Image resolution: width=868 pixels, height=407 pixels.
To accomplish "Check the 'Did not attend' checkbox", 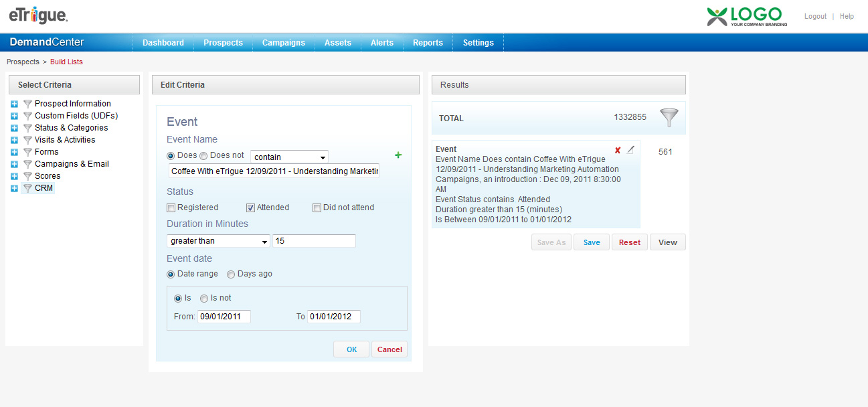I will (317, 208).
